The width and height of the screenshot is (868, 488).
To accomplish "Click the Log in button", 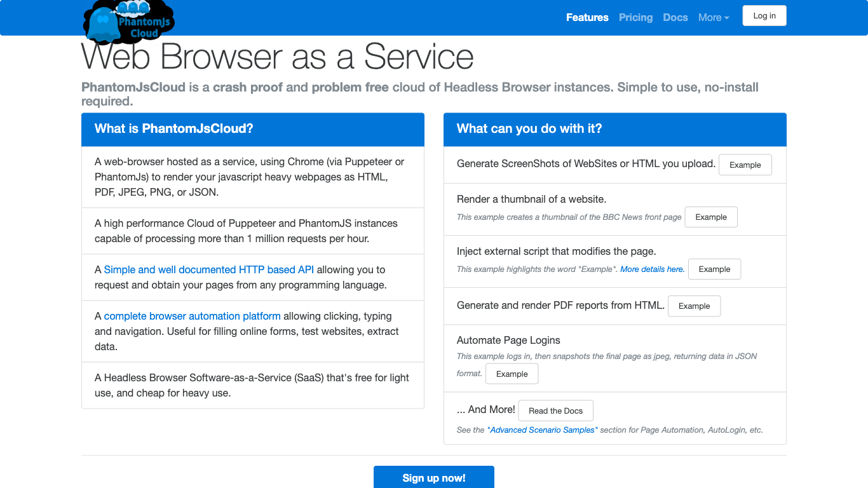I will (764, 16).
